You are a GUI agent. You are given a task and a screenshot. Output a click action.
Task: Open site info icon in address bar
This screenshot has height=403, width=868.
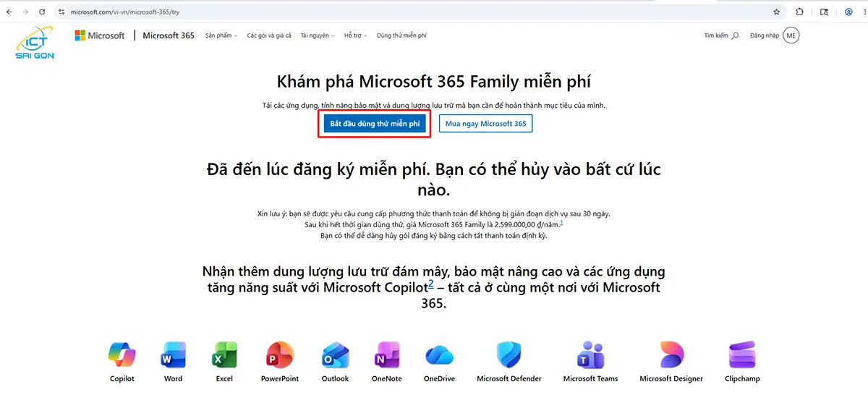pyautogui.click(x=62, y=12)
